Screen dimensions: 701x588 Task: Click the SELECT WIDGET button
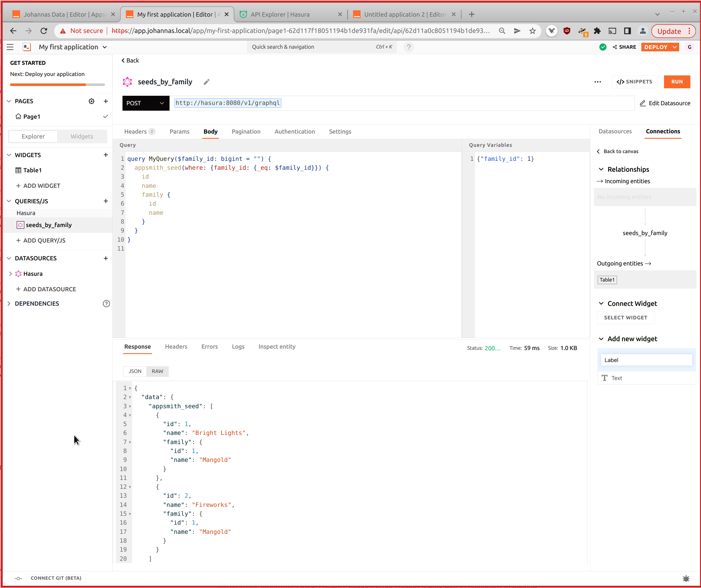626,317
